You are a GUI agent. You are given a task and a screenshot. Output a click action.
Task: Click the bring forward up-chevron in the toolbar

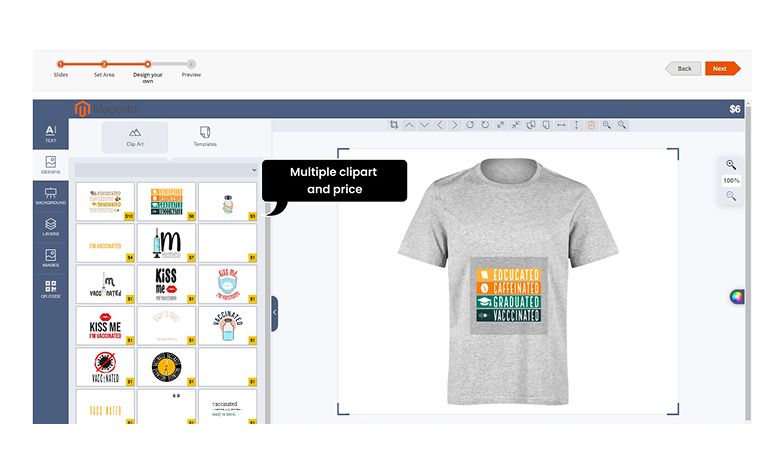tap(409, 125)
